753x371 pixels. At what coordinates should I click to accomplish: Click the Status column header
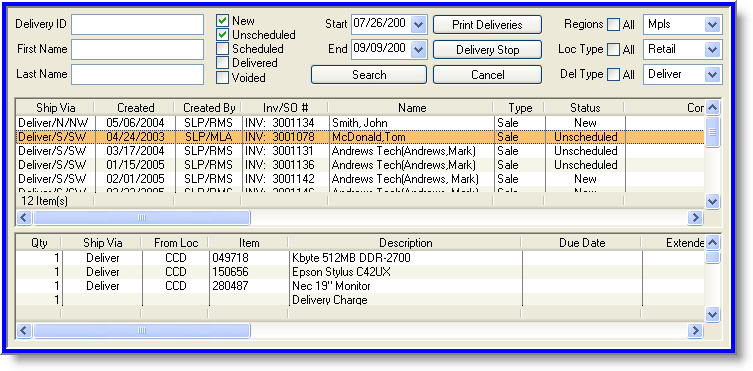point(585,108)
